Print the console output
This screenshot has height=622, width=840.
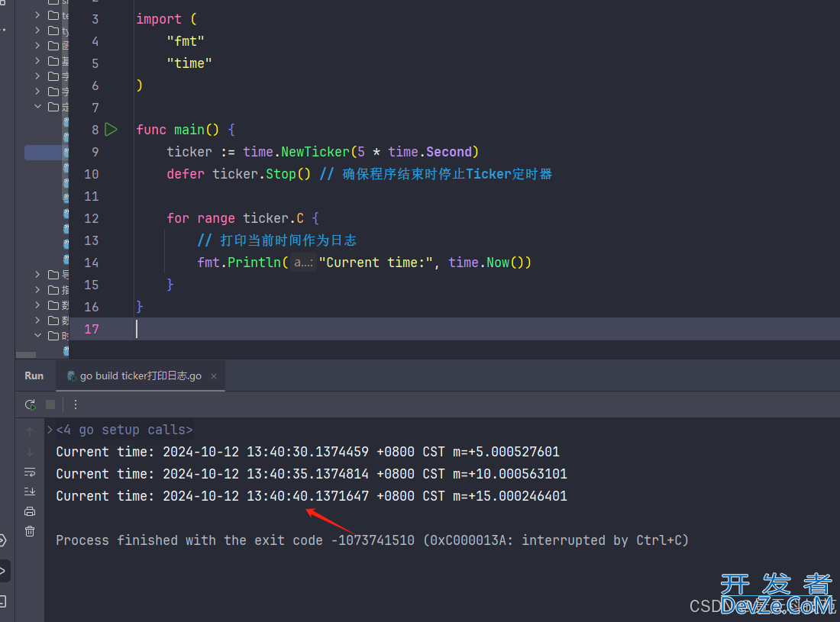click(30, 512)
